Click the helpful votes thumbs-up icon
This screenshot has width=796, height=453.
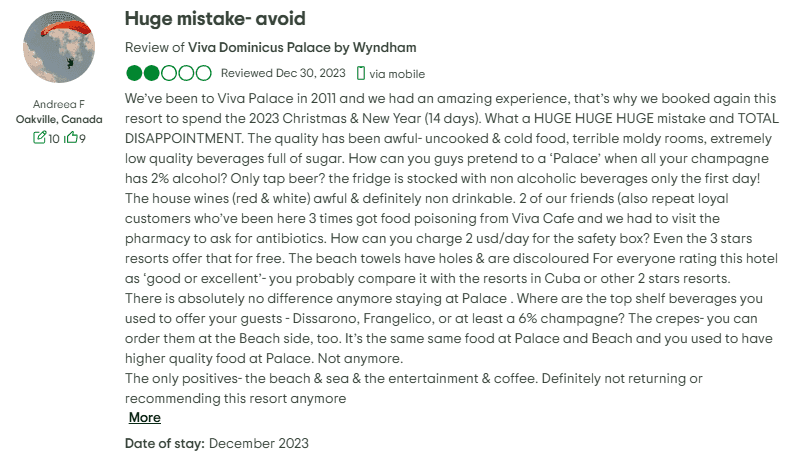point(70,137)
